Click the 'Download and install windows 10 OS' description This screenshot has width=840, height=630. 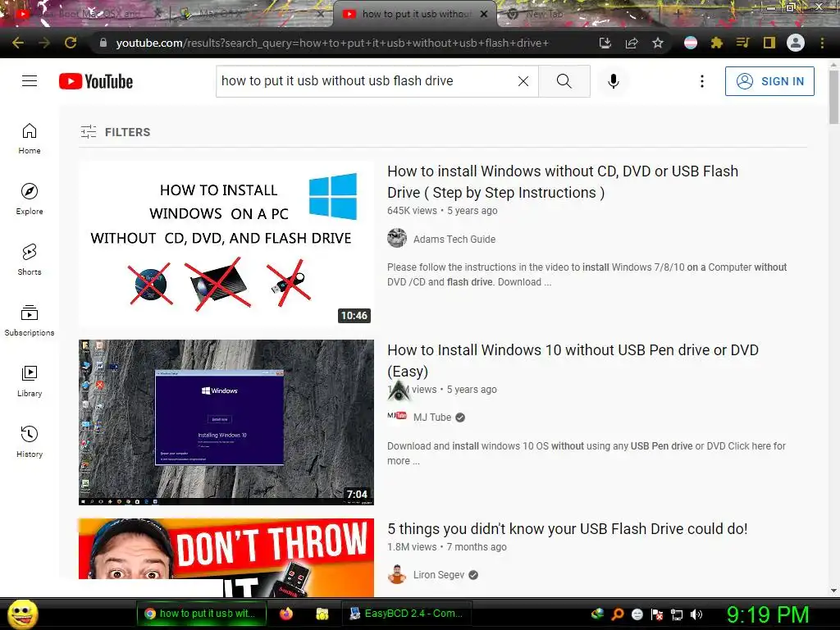coord(587,453)
